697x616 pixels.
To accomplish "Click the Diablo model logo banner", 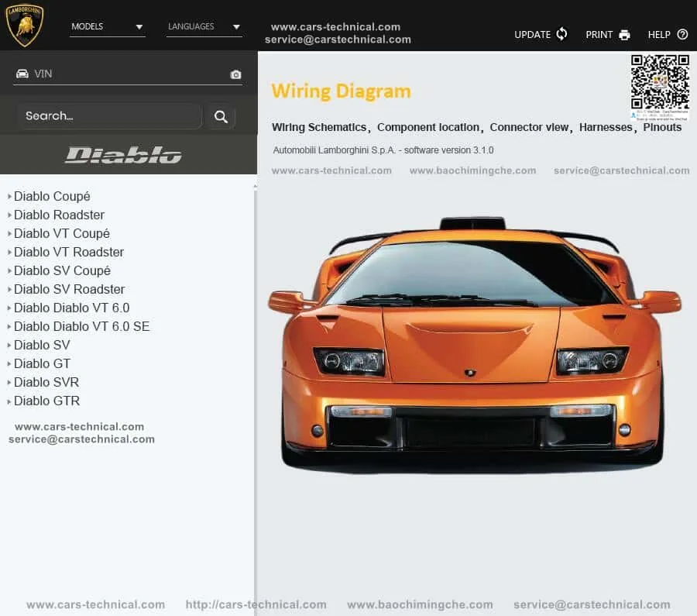I will [124, 155].
